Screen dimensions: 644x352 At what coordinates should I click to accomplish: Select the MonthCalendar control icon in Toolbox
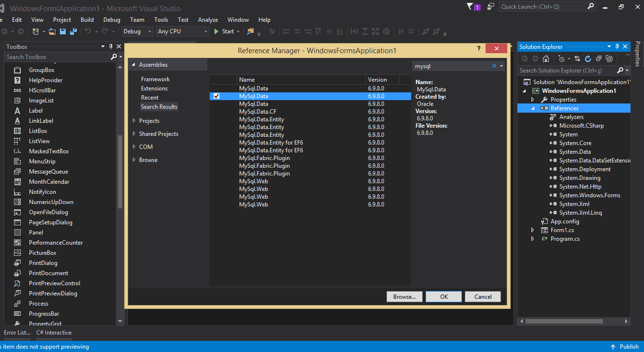pos(17,182)
